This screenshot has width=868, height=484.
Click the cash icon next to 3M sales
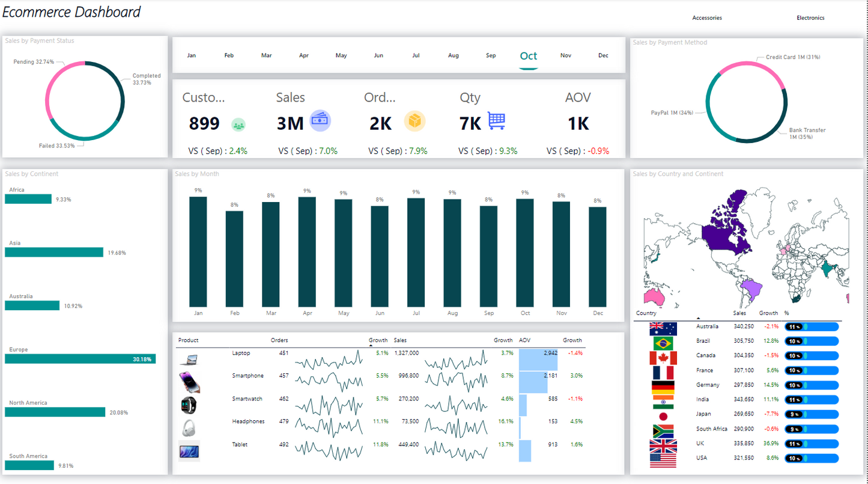320,121
